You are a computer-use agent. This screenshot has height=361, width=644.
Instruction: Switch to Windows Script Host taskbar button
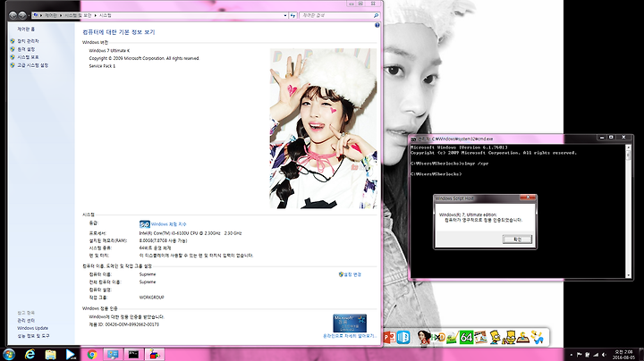(x=155, y=355)
